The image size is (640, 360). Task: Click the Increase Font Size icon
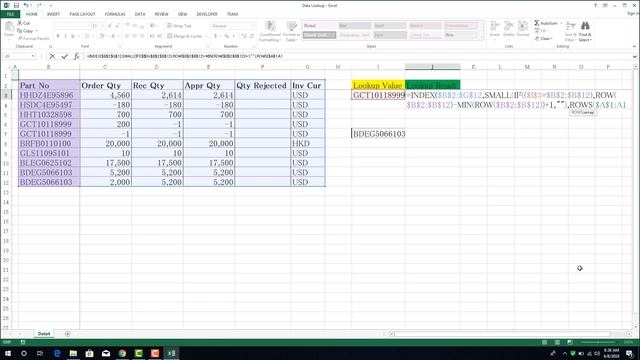(x=110, y=26)
